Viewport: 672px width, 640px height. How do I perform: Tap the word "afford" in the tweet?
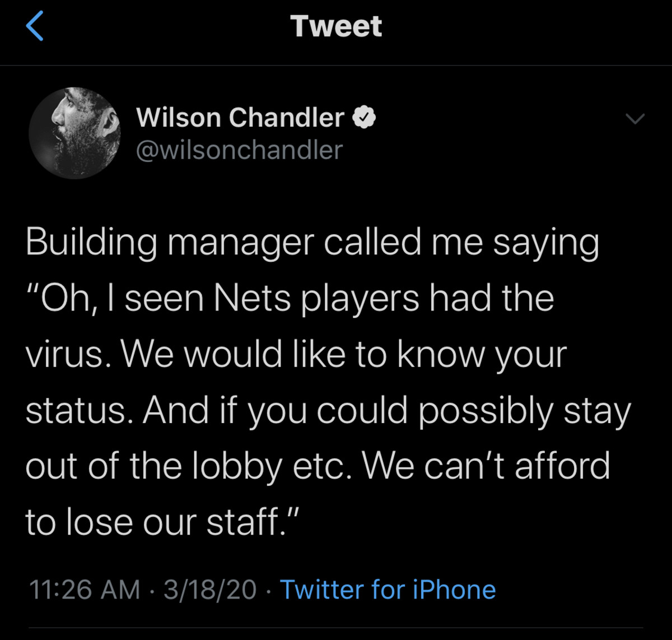pos(562,466)
